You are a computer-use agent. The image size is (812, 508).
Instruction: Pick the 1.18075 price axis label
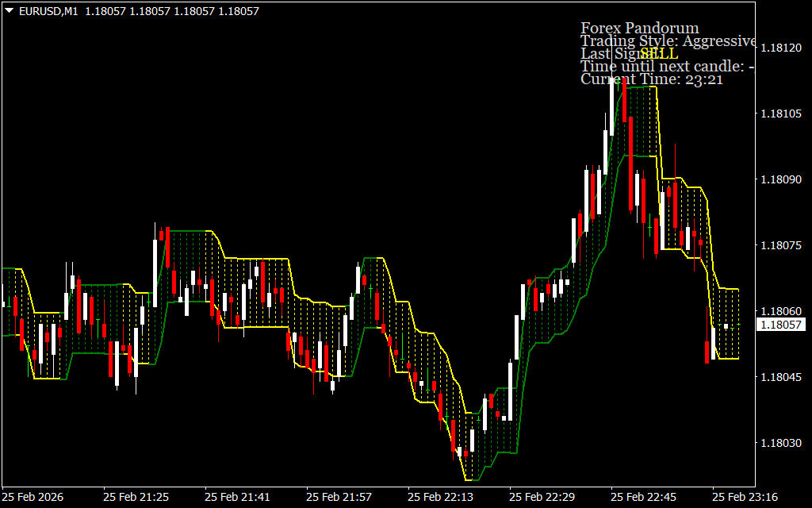click(781, 246)
